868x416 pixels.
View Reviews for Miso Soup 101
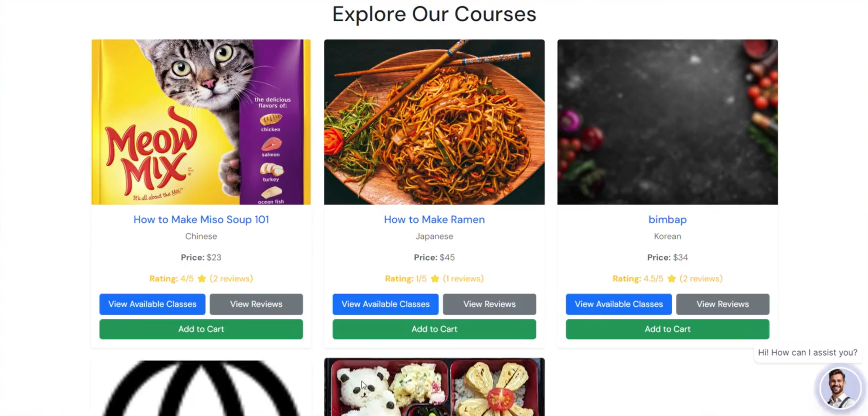[256, 304]
